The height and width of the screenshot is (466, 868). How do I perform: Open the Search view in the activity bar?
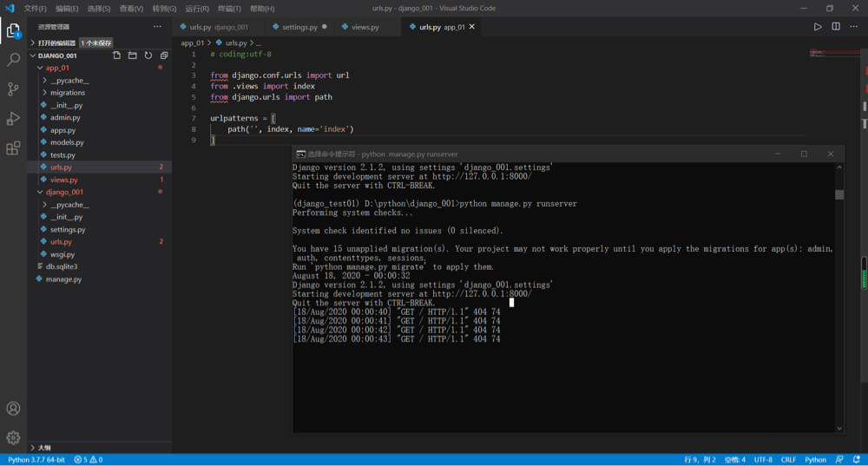tap(13, 59)
